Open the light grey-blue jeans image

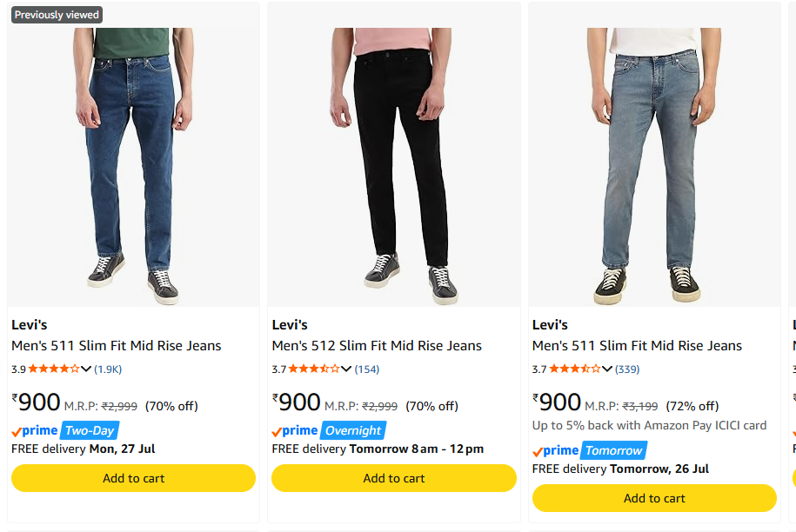[x=654, y=166]
